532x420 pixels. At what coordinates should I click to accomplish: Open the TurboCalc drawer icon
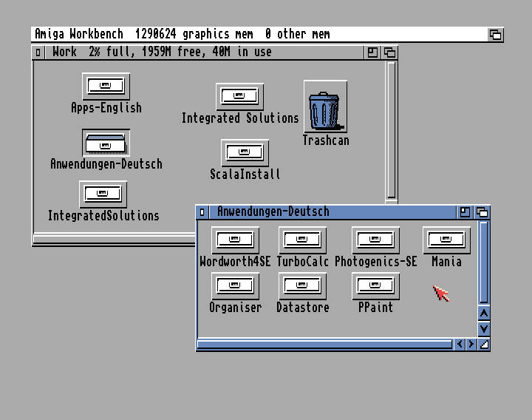[x=302, y=240]
